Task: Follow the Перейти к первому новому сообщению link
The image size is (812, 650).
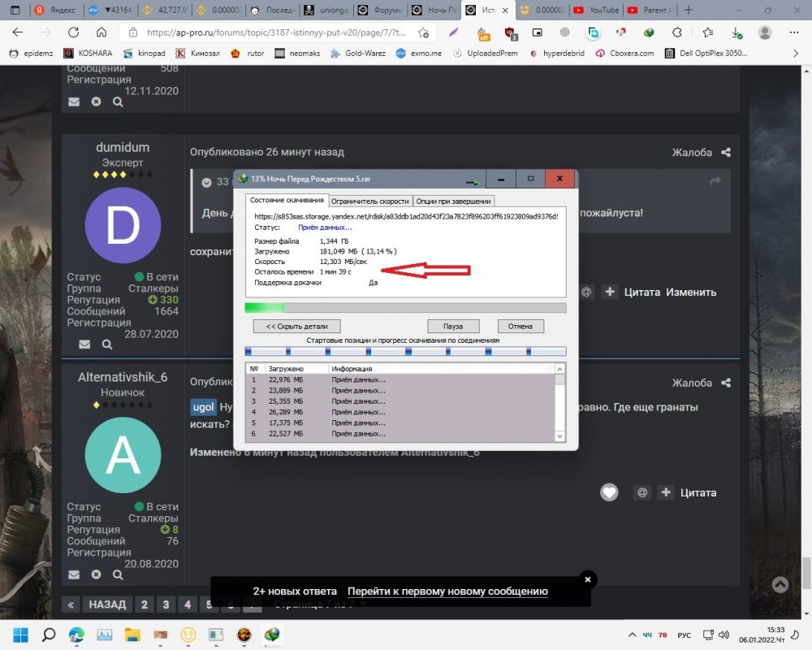Action: [447, 591]
